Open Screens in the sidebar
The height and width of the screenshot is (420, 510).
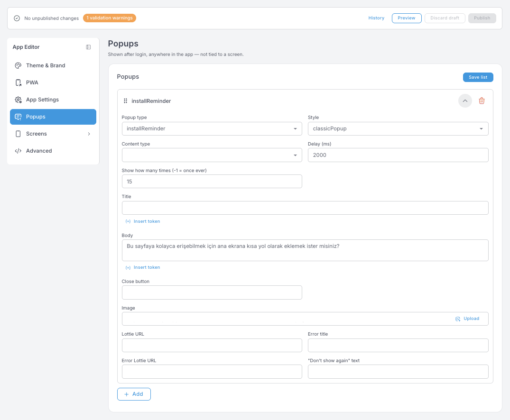coord(53,134)
